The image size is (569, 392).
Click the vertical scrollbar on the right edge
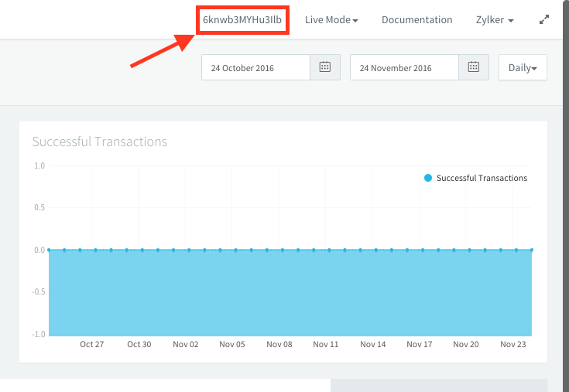[566, 193]
